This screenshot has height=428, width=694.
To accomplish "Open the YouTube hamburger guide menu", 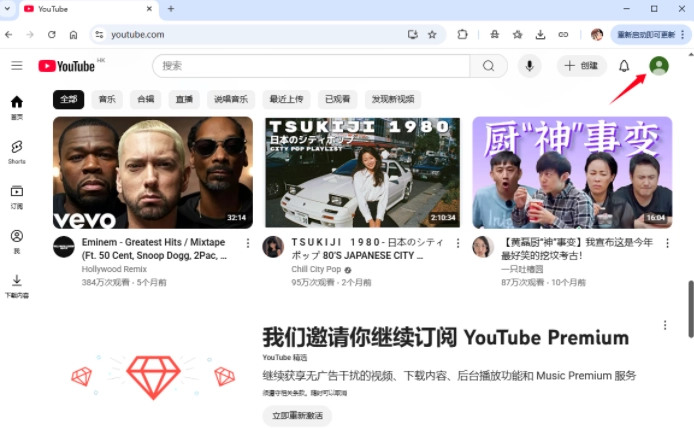I will pyautogui.click(x=17, y=66).
